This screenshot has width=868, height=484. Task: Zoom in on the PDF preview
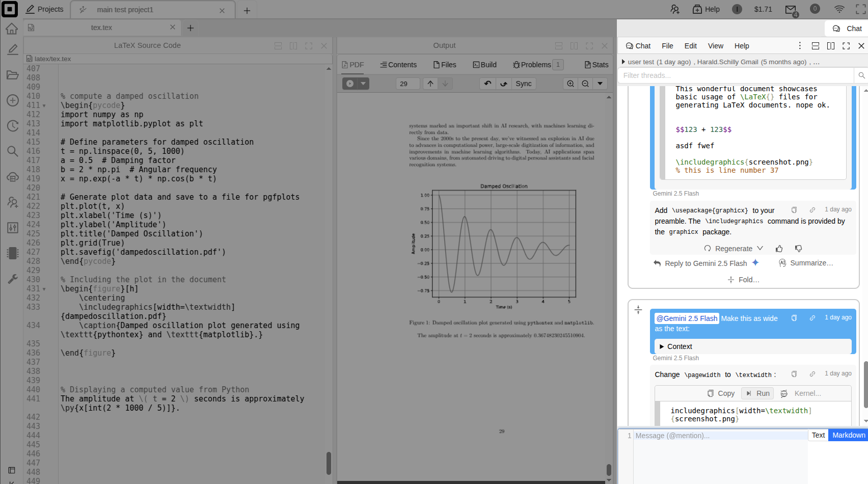pyautogui.click(x=570, y=83)
